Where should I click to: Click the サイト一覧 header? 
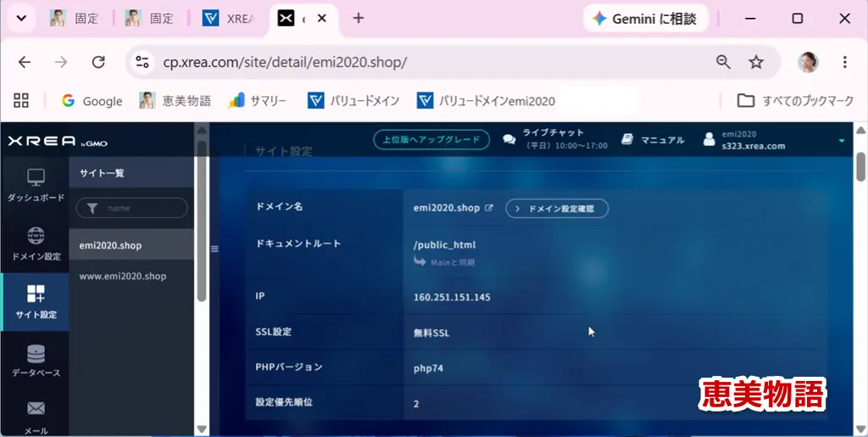[131, 173]
